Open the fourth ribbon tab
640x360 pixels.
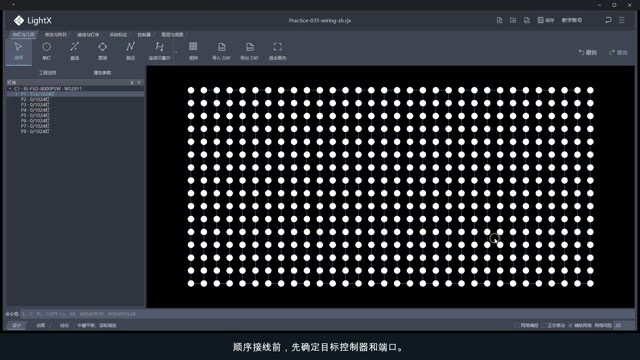(x=118, y=35)
